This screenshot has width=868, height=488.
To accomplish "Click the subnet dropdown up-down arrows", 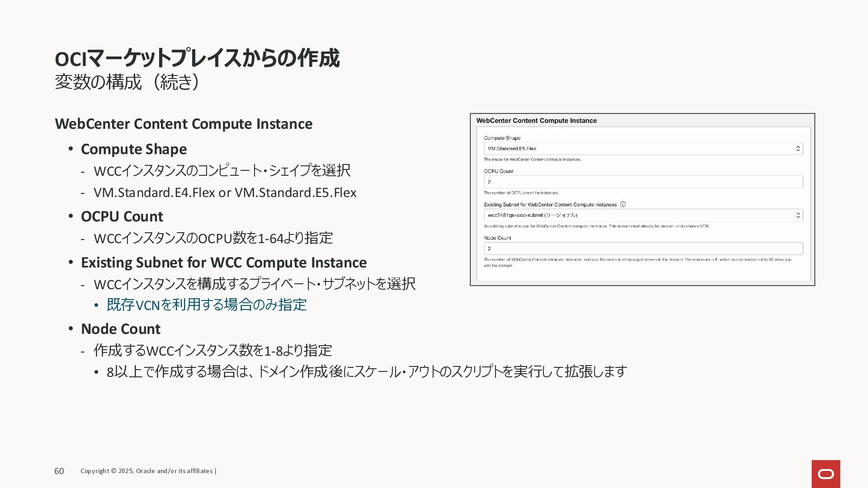I will point(798,216).
